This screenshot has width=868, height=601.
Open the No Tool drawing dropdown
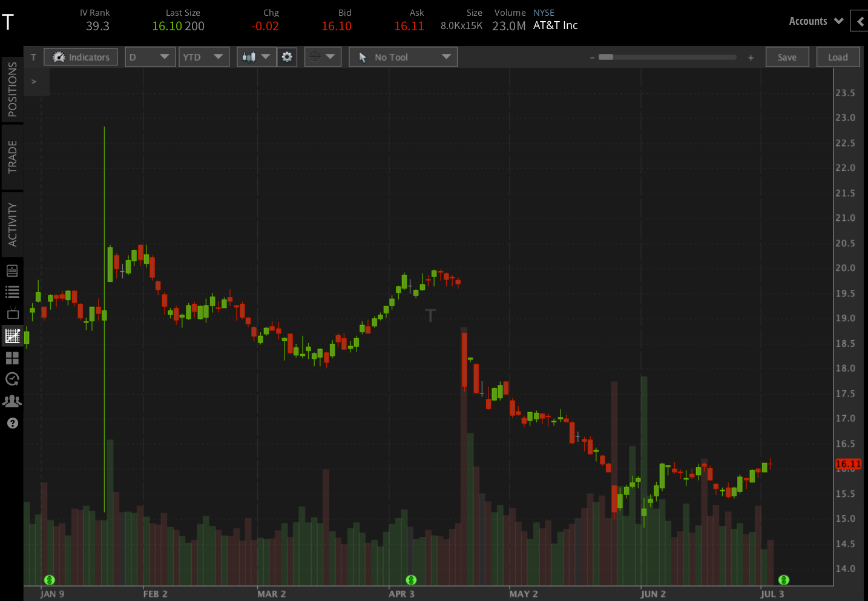pyautogui.click(x=403, y=56)
